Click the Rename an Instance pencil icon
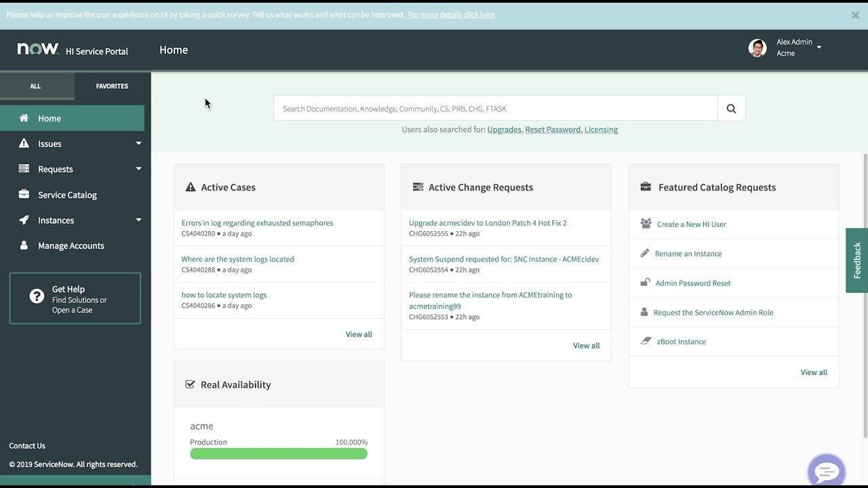Viewport: 868px width, 488px height. (645, 253)
